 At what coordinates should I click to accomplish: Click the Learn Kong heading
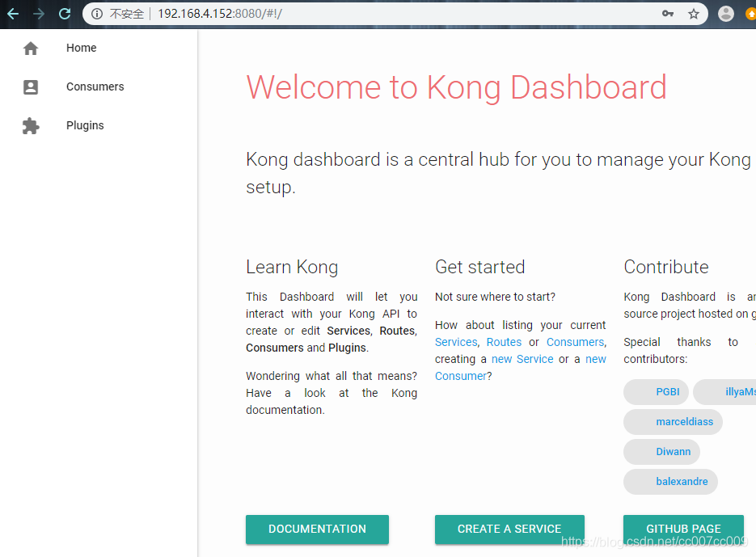(292, 267)
